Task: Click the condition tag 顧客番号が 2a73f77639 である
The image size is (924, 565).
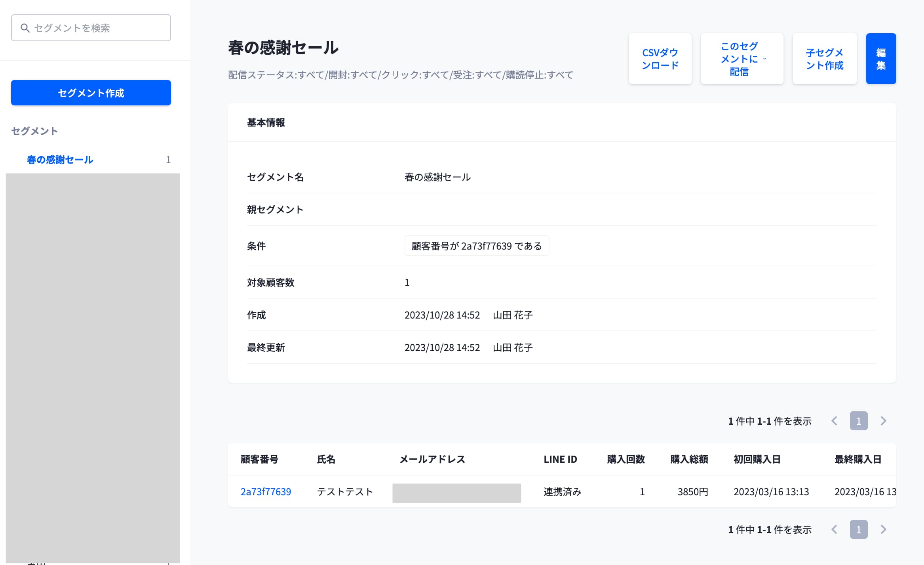Action: coord(476,246)
